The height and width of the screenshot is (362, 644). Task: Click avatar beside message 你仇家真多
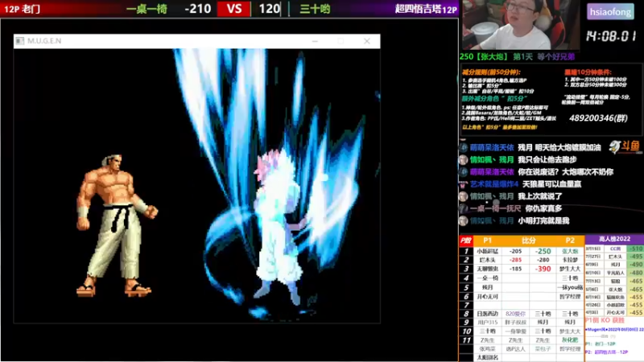pos(464,208)
